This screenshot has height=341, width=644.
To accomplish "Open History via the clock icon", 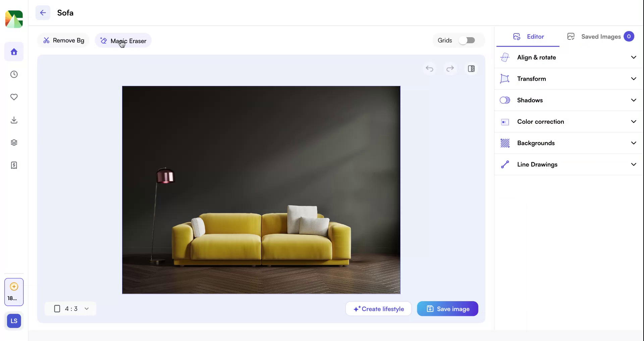I will (x=14, y=74).
